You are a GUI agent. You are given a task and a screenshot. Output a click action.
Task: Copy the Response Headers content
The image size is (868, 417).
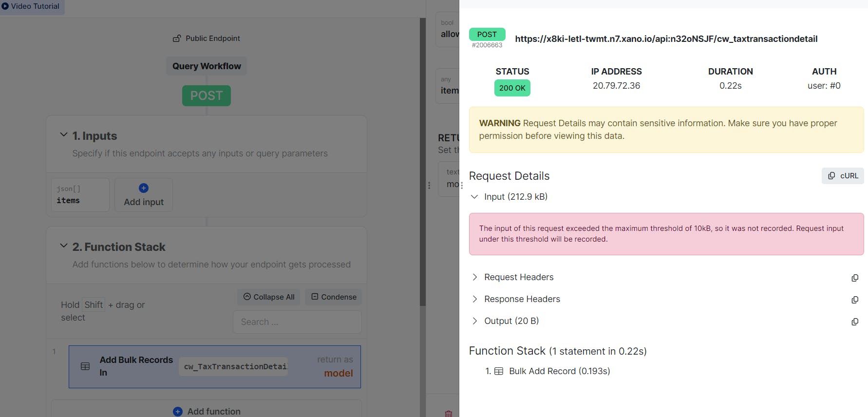854,300
